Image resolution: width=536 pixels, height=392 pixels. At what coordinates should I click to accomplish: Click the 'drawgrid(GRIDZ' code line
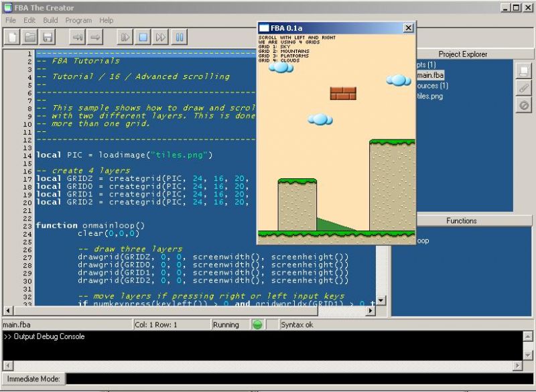point(213,257)
